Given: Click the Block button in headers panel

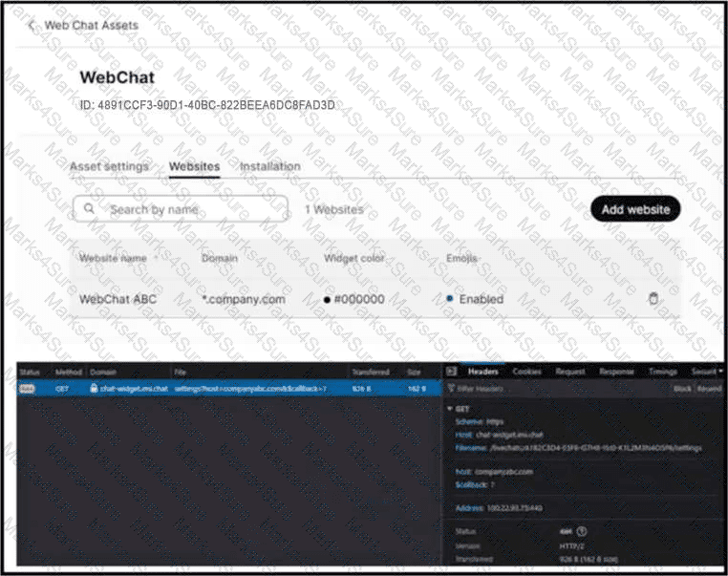Looking at the screenshot, I should click(682, 389).
